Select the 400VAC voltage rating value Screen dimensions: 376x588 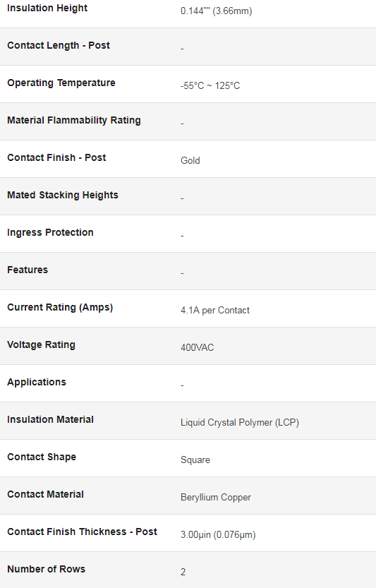198,347
